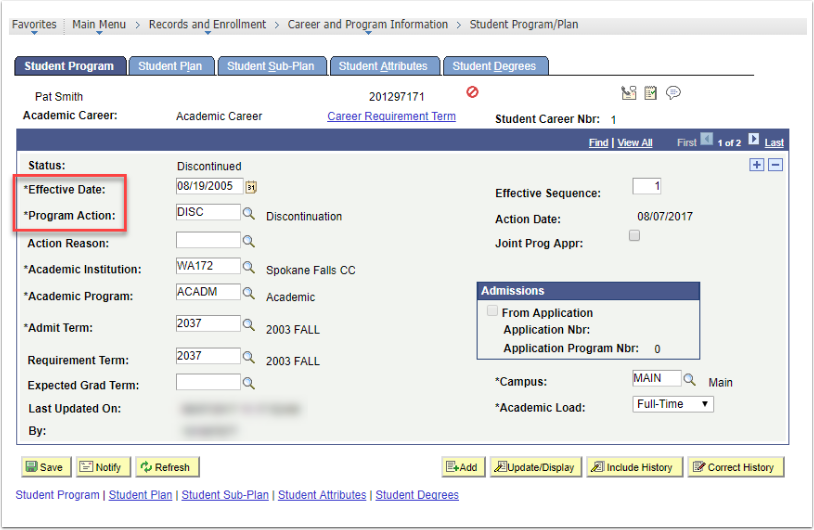Screen dimensions: 814x530
Task: Click the Correct History button
Action: (735, 467)
